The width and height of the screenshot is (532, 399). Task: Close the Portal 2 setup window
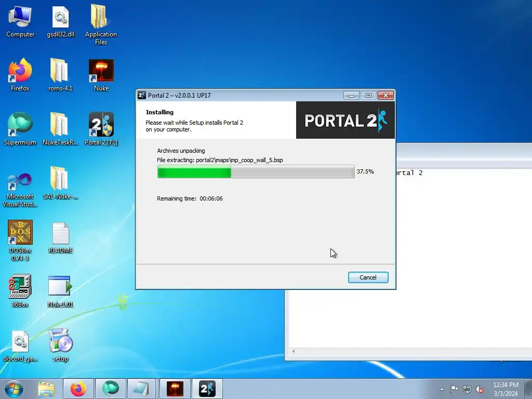[386, 96]
